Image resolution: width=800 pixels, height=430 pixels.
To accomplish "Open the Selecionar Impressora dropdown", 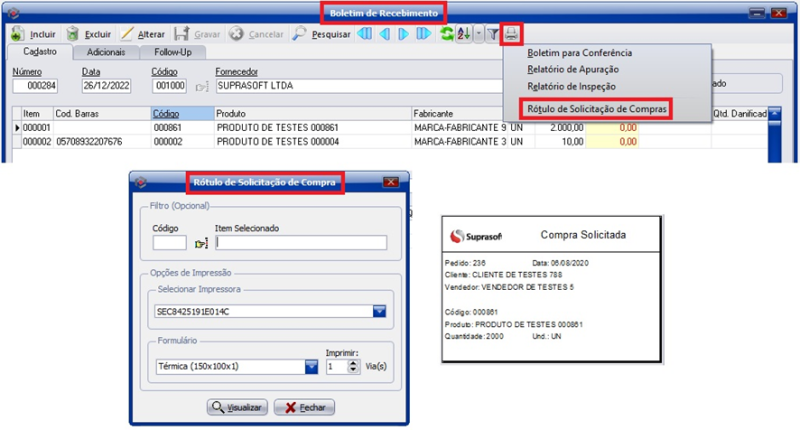I will 379,312.
